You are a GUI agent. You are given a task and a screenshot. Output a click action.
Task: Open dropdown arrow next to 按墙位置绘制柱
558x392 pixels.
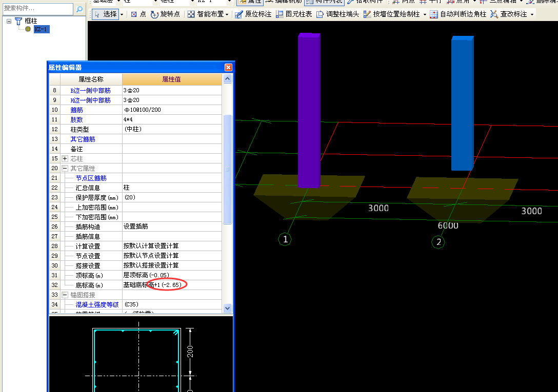[425, 14]
